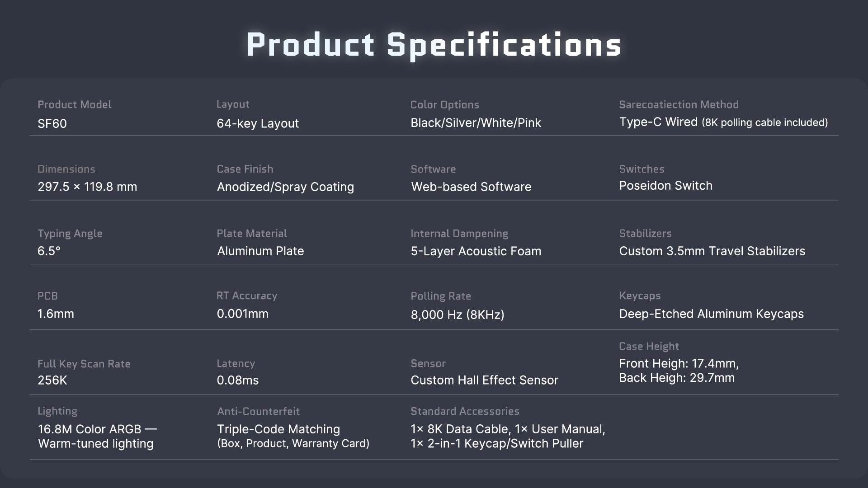Screen dimensions: 868x488
Task: Select 5-Layer Acoustic Foam text
Action: click(x=476, y=251)
